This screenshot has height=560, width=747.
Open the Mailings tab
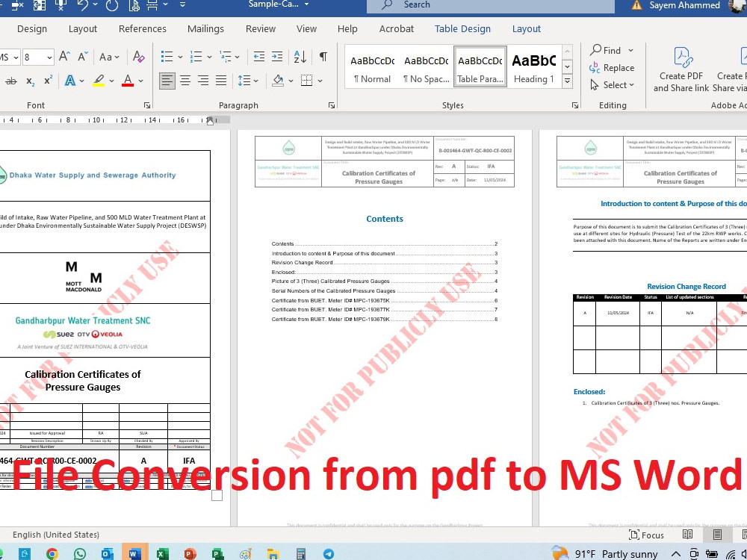point(205,28)
